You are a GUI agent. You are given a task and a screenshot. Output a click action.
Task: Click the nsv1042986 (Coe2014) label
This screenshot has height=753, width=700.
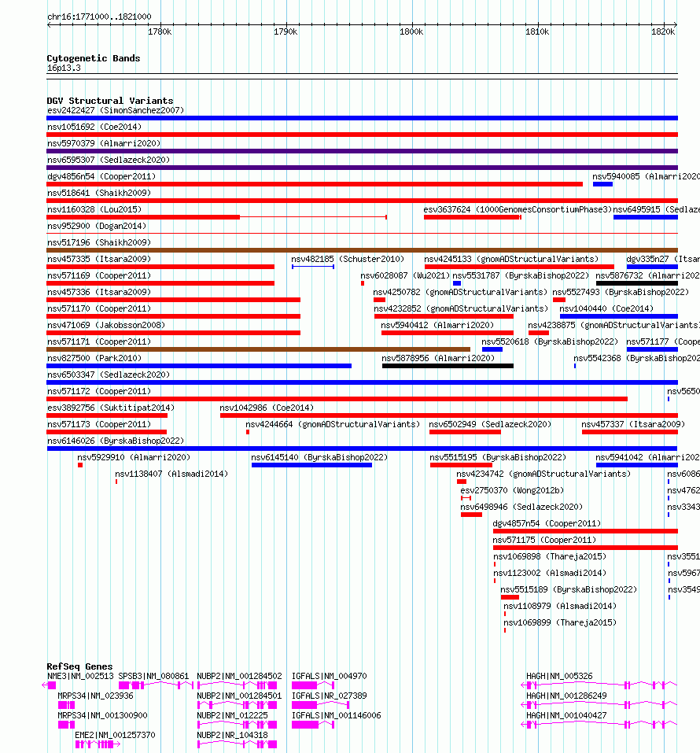(x=267, y=408)
